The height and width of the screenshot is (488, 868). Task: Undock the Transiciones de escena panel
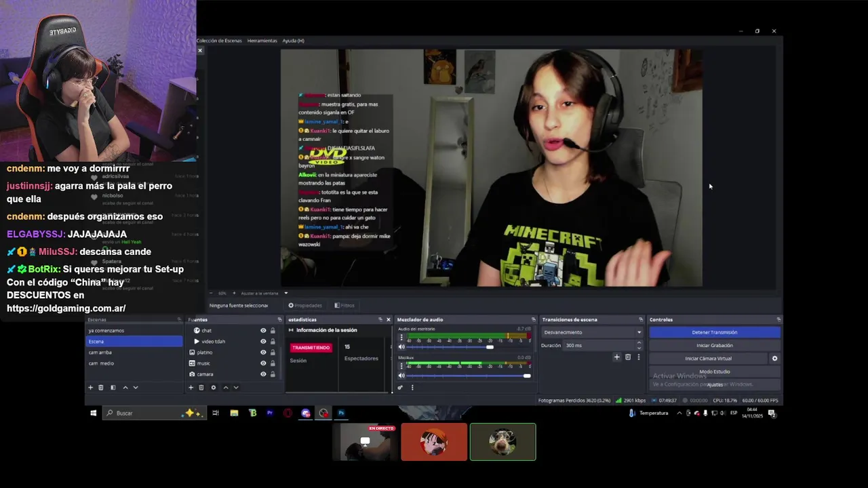tap(641, 319)
